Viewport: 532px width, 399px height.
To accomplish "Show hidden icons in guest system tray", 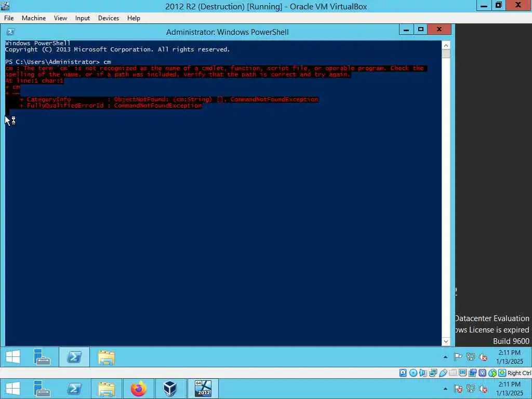I will [445, 357].
